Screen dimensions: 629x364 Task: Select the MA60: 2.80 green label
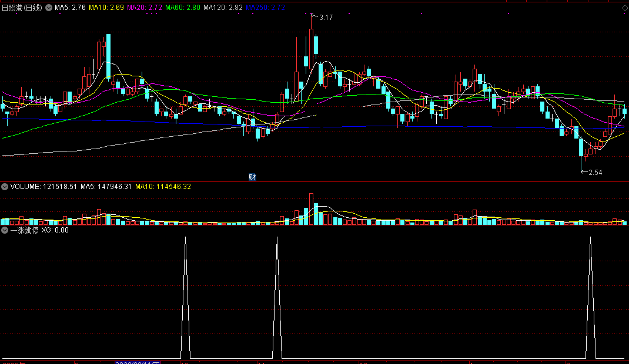182,8
